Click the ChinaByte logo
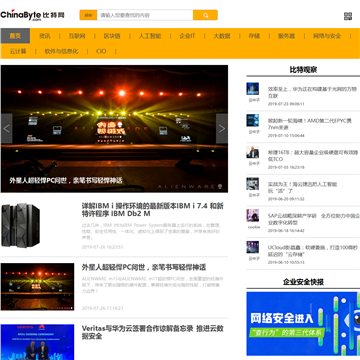Image resolution: width=360 pixels, height=360 pixels. tap(32, 15)
